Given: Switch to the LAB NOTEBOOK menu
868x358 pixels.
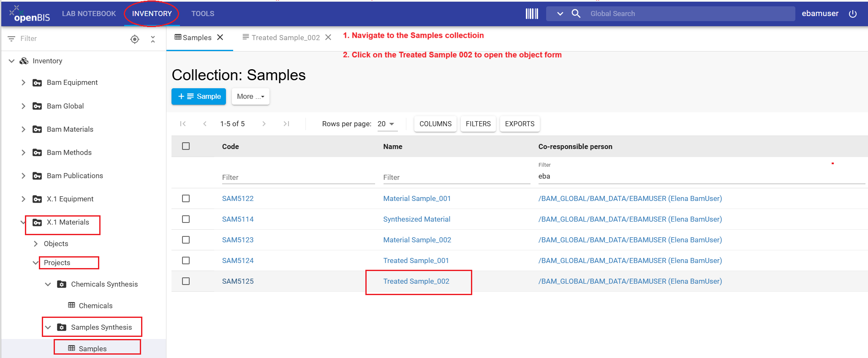Looking at the screenshot, I should 89,14.
